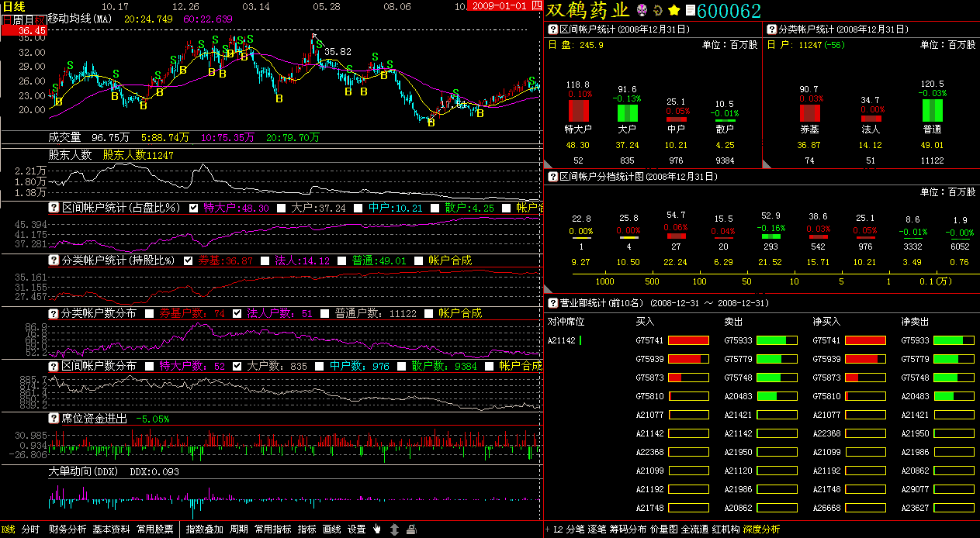The image size is (980, 538).
Task: Open help for 席位资金进出 indicator
Action: click(x=54, y=419)
